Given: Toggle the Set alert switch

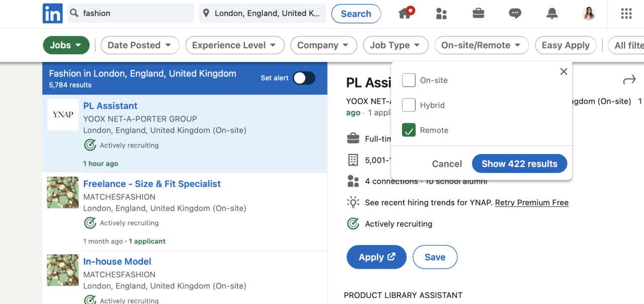Looking at the screenshot, I should [304, 78].
